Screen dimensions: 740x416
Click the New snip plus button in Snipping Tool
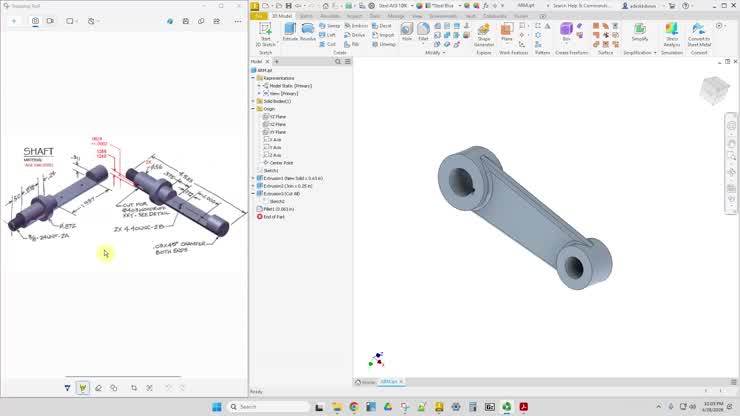14,21
